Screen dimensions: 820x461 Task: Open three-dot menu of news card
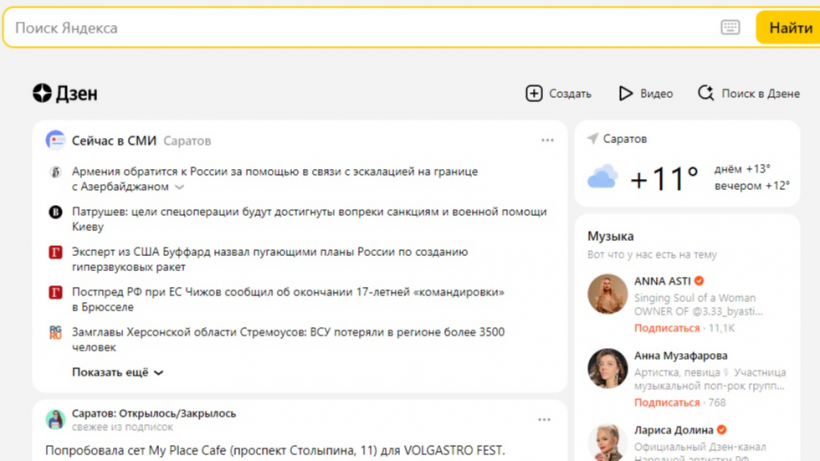548,140
